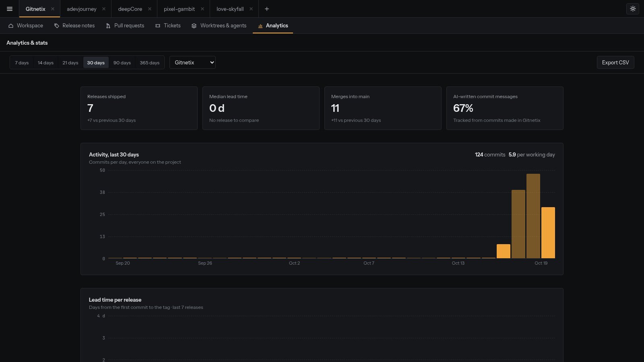This screenshot has width=644, height=362.
Task: Open the hamburger menu icon
Action: coord(10,9)
